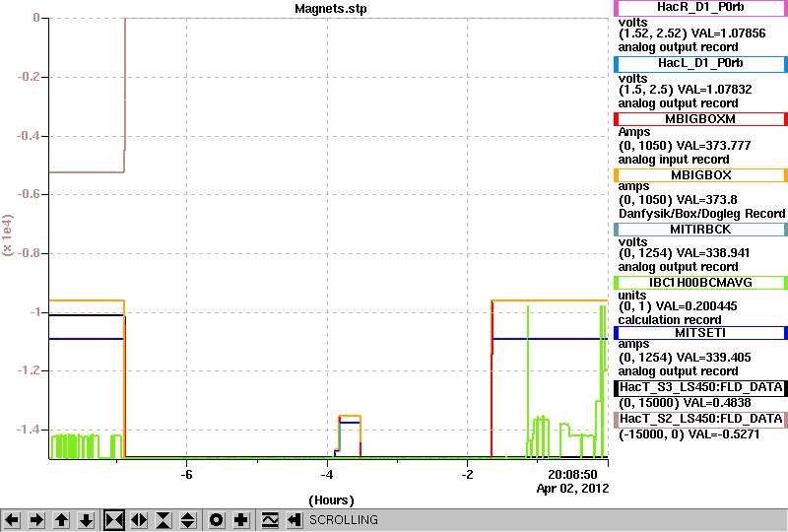Click the -0.6 y-axis tick label
The image size is (788, 532).
point(30,195)
